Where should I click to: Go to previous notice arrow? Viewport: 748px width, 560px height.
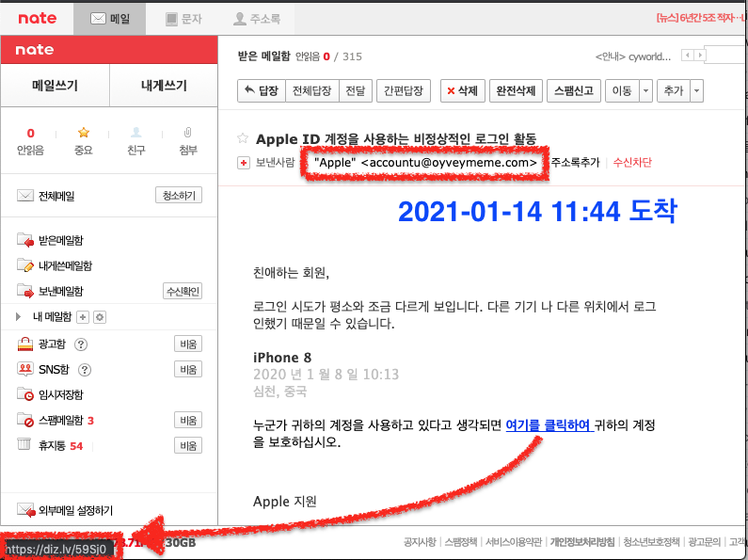[x=688, y=56]
